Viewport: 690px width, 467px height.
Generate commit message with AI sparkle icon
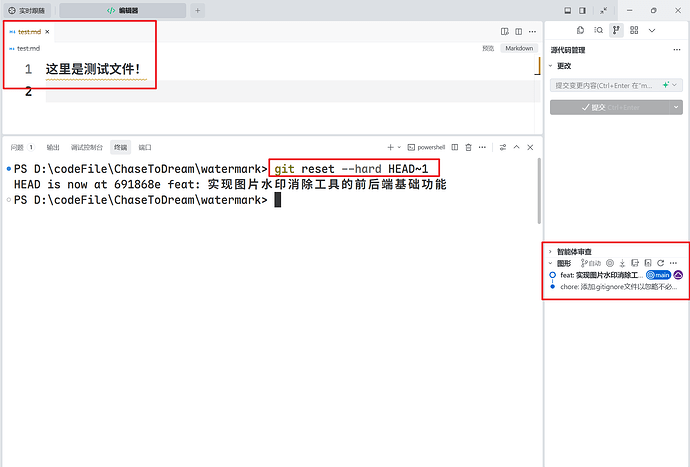point(666,85)
